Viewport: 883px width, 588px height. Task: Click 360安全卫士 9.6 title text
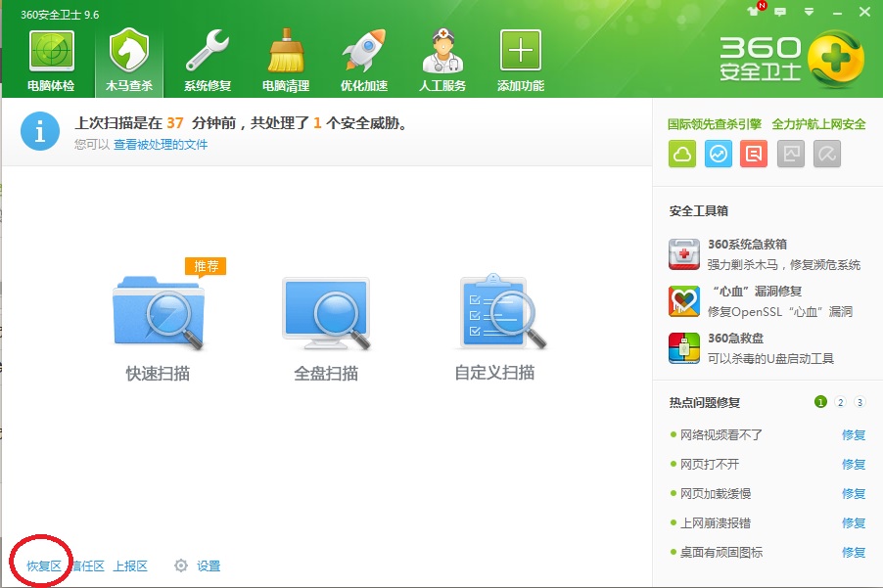[60, 15]
